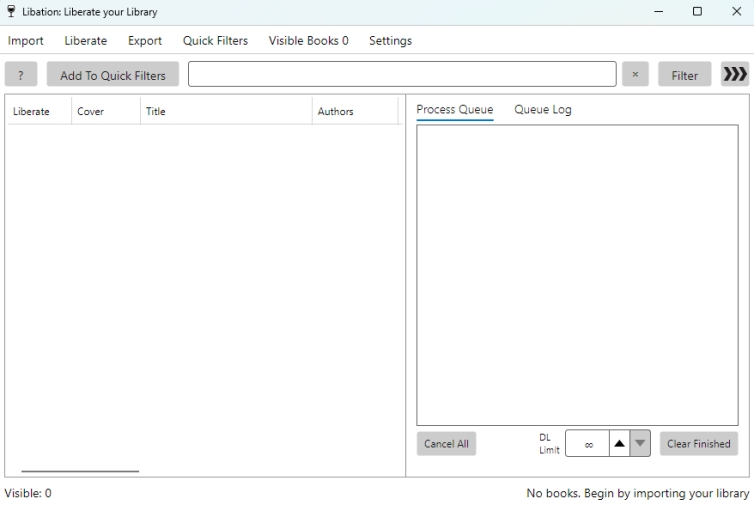Image resolution: width=754 pixels, height=505 pixels.
Task: Click the Filter button
Action: click(684, 75)
